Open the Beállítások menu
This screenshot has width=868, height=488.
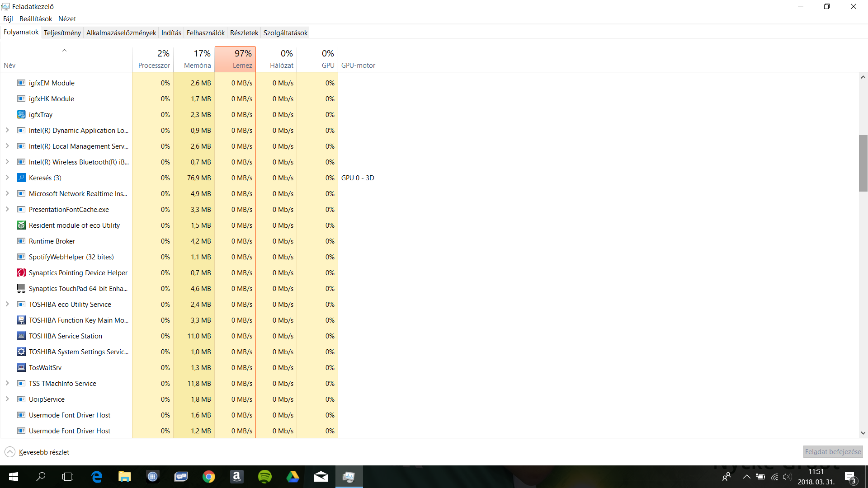36,19
